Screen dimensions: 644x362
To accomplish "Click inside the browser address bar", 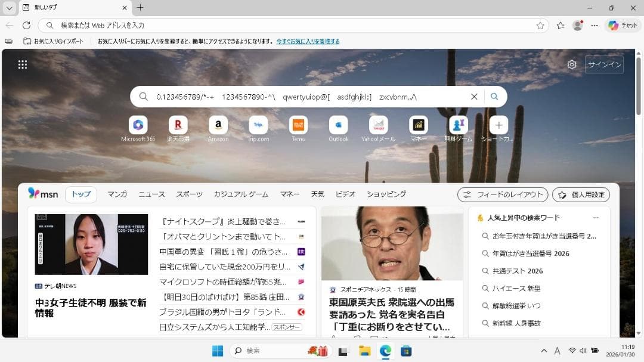I will 239,26.
